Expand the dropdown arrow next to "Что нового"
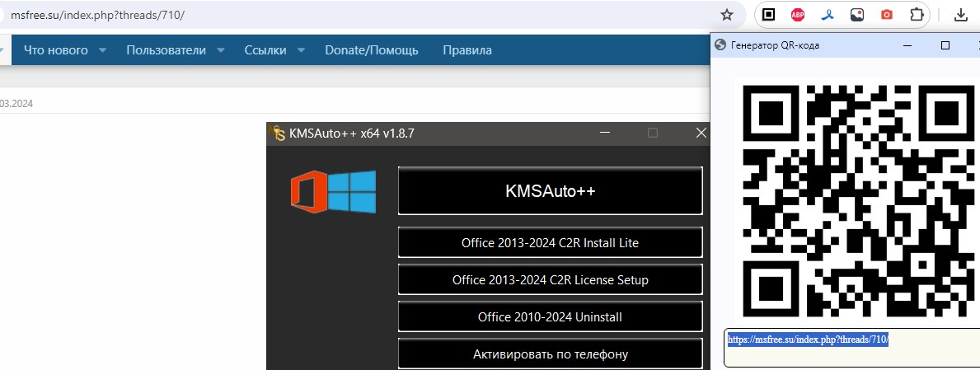 [x=102, y=50]
